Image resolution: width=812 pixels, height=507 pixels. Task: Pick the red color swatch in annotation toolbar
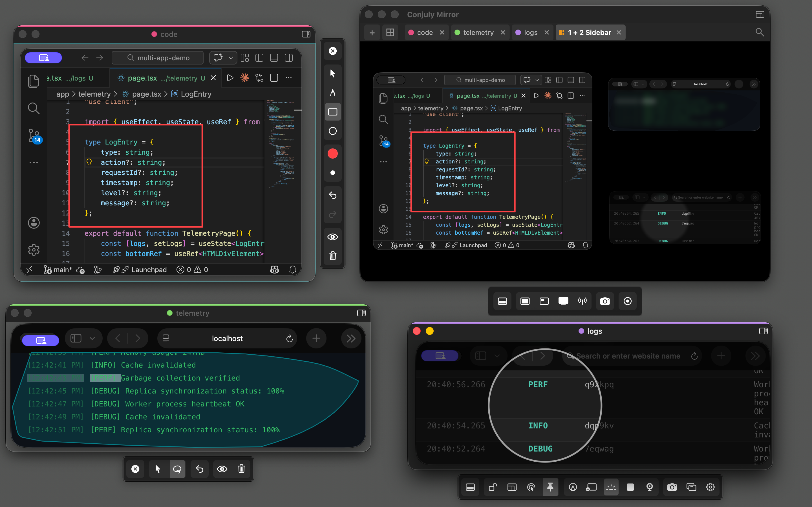332,154
